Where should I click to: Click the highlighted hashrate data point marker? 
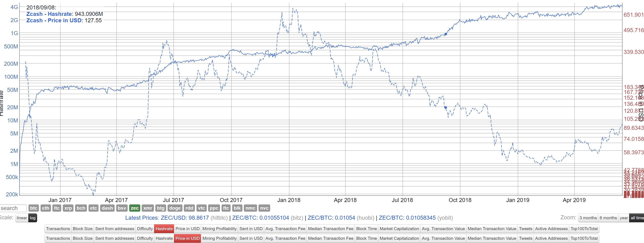pyautogui.click(x=446, y=34)
